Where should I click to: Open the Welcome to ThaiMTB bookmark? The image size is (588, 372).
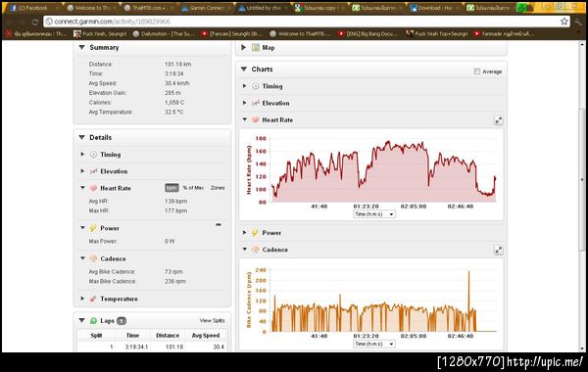300,34
